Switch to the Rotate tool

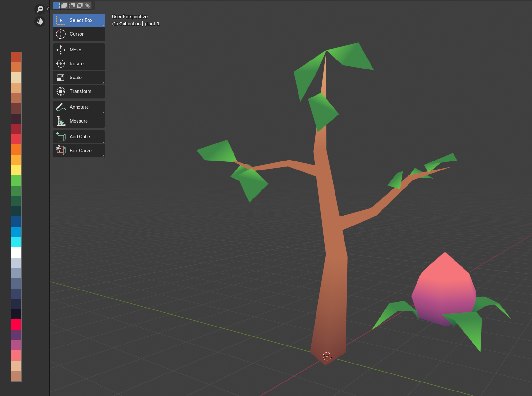79,64
